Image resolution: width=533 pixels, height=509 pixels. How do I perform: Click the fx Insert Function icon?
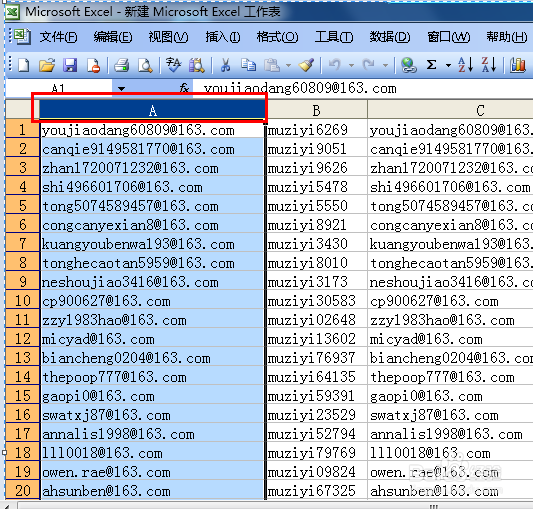tap(184, 89)
